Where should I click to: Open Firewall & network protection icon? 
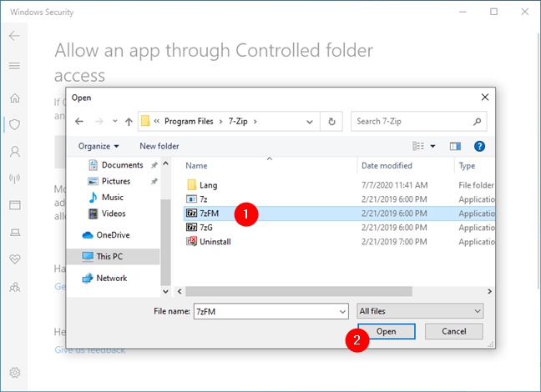tap(14, 178)
